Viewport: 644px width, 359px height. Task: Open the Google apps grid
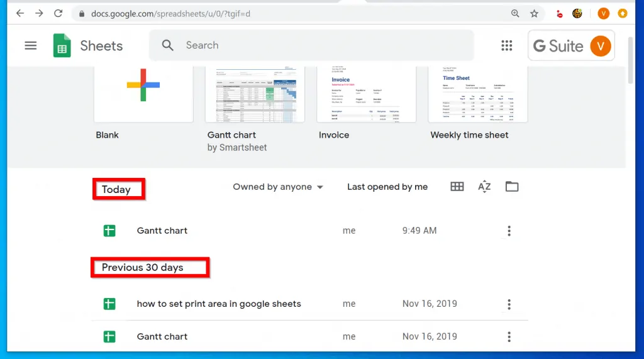pyautogui.click(x=507, y=46)
